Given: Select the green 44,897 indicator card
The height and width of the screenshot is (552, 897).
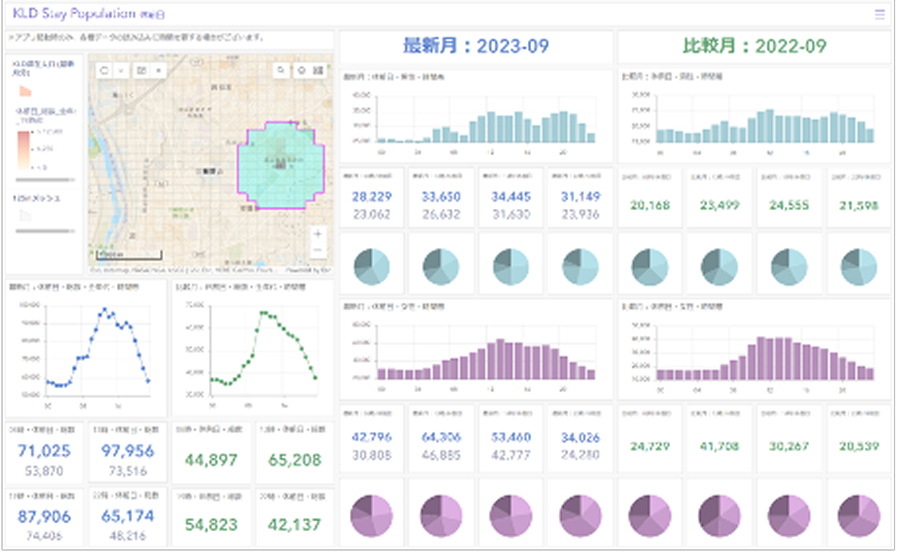Looking at the screenshot, I should (x=211, y=452).
